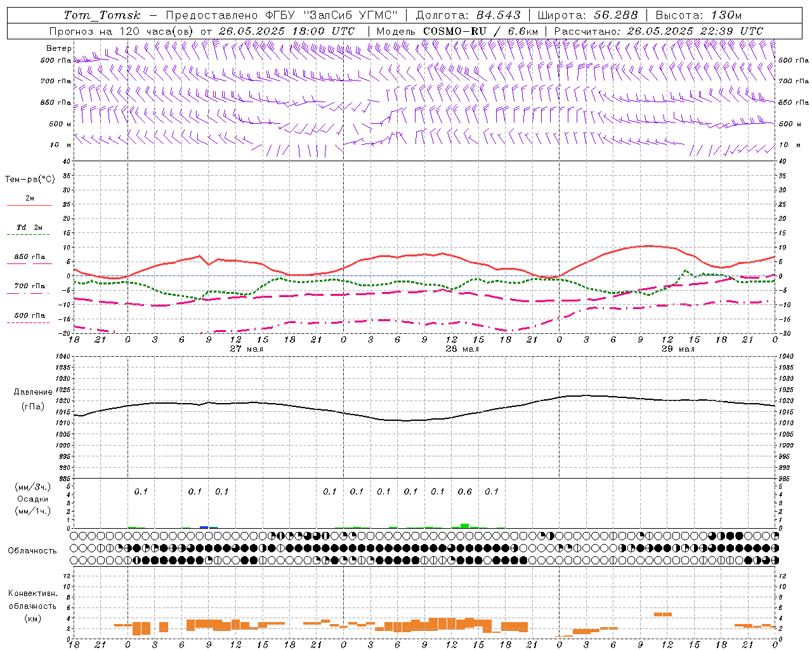Click the 29 мая date label
812x650 pixels.
678,349
